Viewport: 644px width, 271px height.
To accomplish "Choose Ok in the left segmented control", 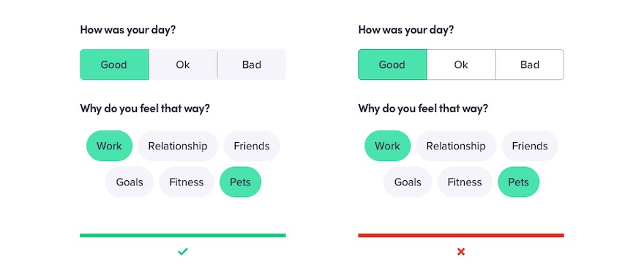I will (x=183, y=64).
